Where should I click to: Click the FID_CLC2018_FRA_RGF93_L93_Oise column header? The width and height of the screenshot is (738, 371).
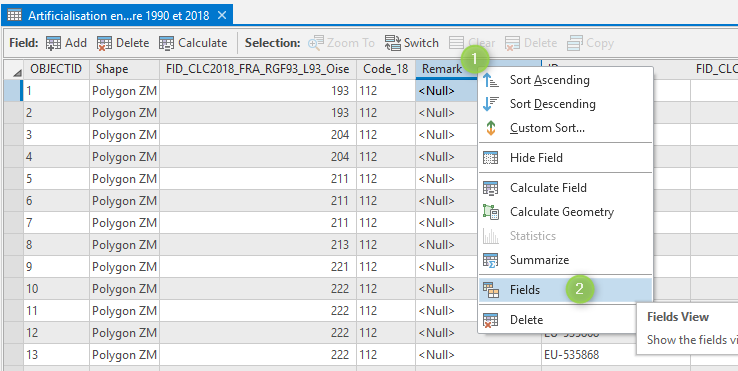257,69
